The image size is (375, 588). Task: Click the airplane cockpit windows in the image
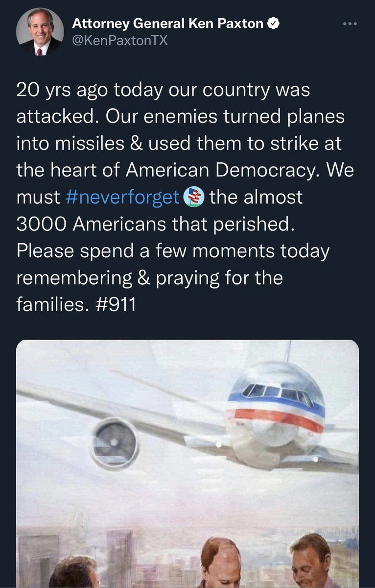pyautogui.click(x=278, y=392)
